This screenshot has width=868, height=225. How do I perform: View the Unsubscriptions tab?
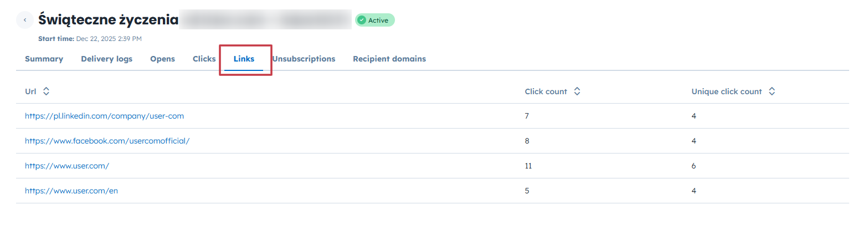coord(304,59)
